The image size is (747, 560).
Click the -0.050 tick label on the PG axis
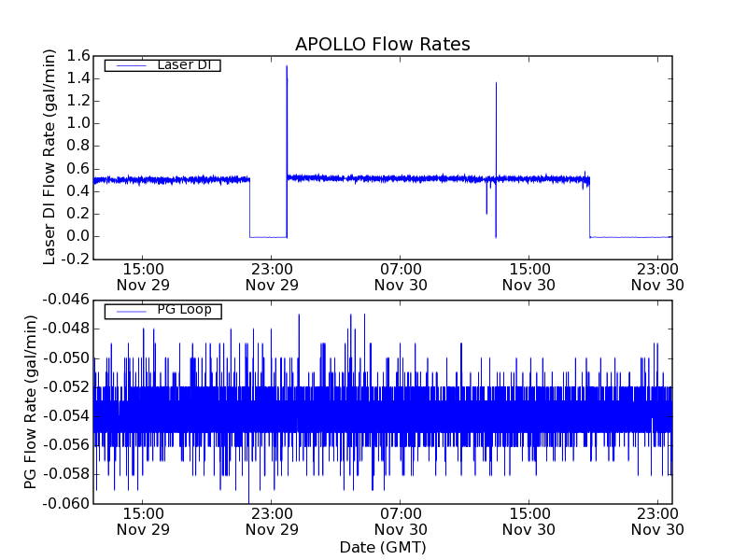[66, 358]
